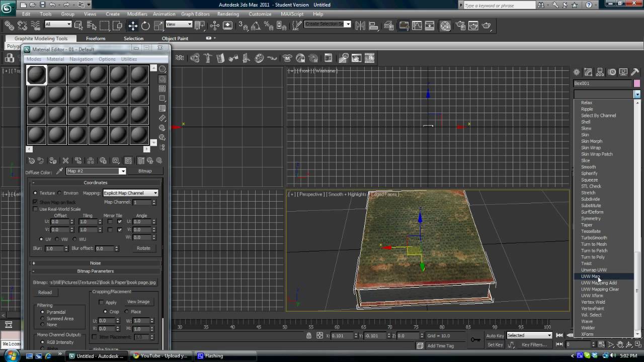Open the Rendering menu
This screenshot has height=362, width=644.
(x=228, y=14)
